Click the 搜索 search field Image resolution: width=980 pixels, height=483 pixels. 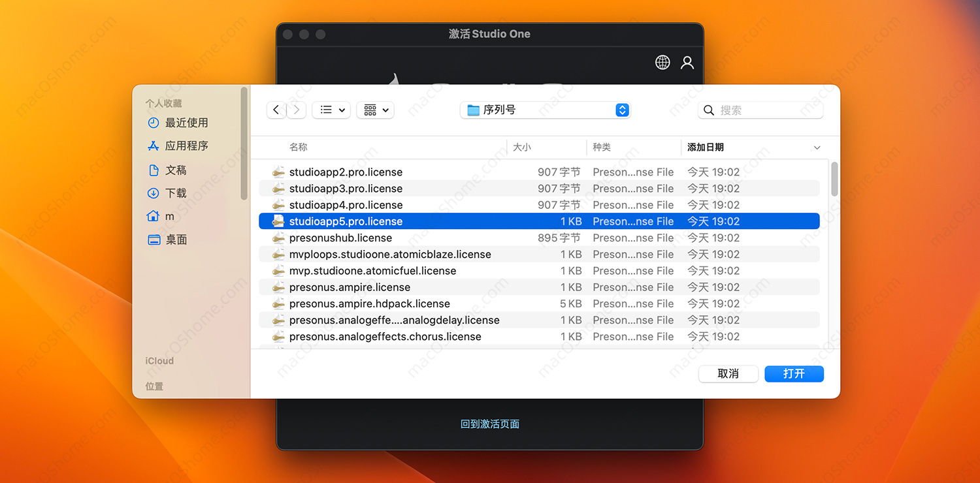[x=760, y=110]
